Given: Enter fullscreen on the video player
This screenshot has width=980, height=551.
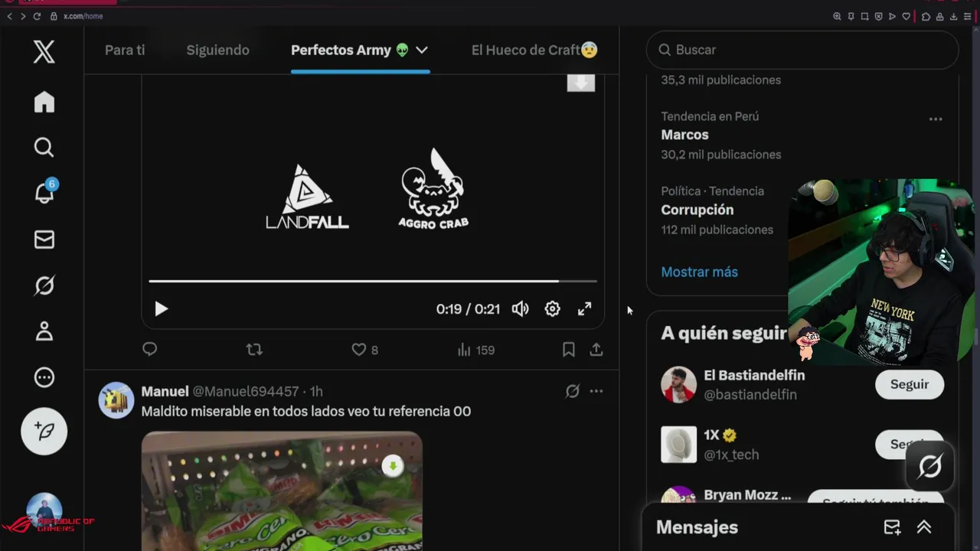Looking at the screenshot, I should tap(584, 308).
